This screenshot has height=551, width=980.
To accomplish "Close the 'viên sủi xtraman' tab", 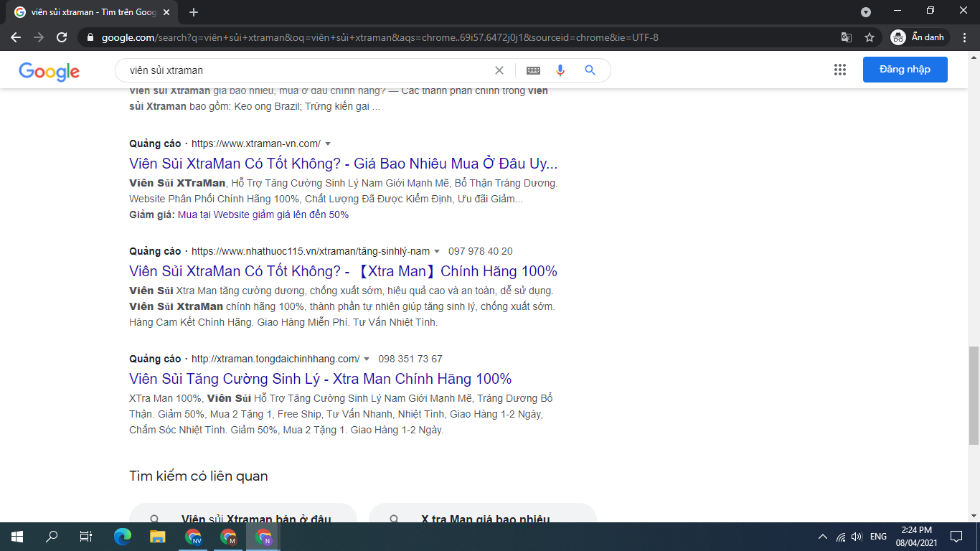I will [167, 12].
